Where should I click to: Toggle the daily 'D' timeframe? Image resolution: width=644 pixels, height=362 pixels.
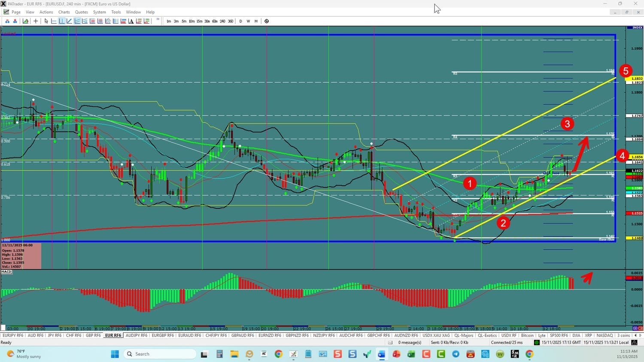pyautogui.click(x=240, y=21)
